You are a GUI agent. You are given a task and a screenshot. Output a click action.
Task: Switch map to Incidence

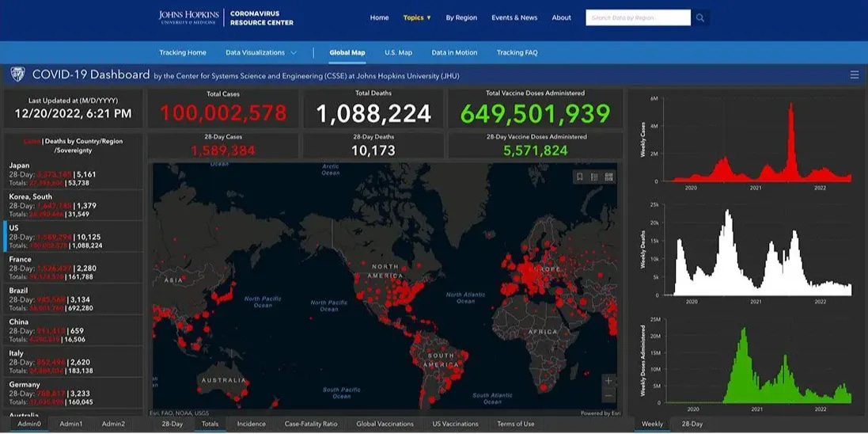tap(252, 424)
